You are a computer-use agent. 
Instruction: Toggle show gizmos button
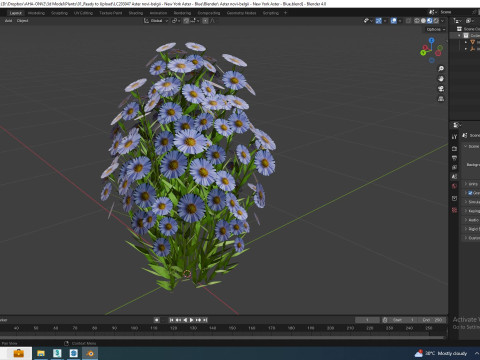[x=379, y=21]
